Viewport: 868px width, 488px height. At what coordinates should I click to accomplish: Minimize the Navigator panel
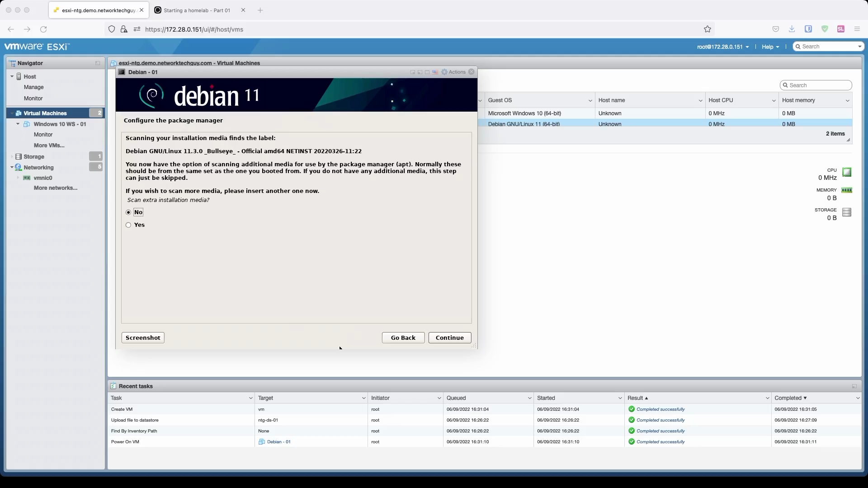[98, 63]
